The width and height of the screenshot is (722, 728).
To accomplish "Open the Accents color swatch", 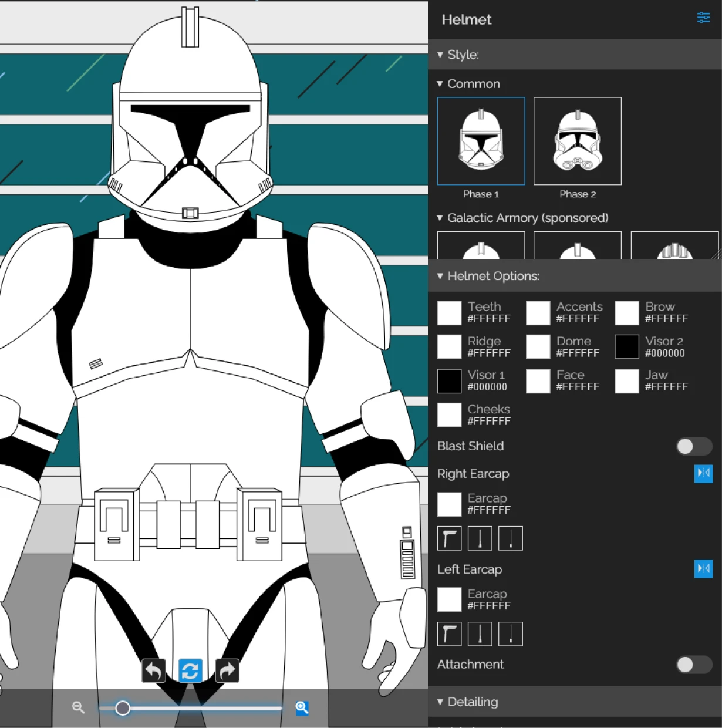I will pyautogui.click(x=538, y=313).
